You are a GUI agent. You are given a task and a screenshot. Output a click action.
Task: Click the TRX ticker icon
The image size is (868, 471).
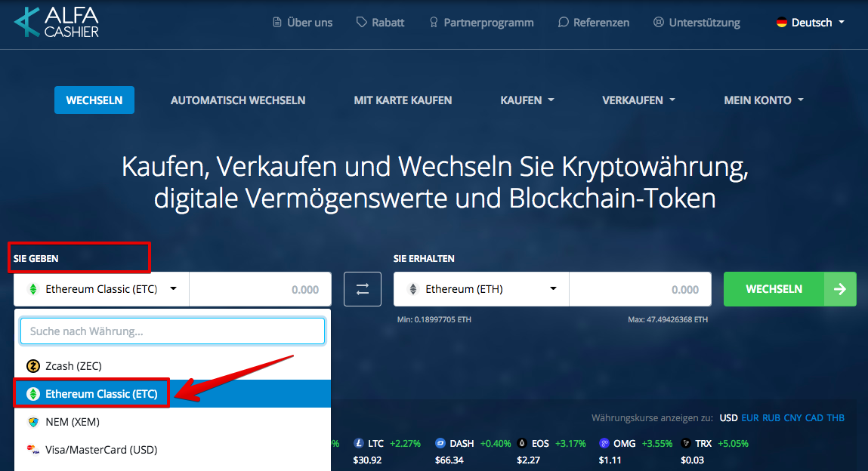(x=686, y=443)
